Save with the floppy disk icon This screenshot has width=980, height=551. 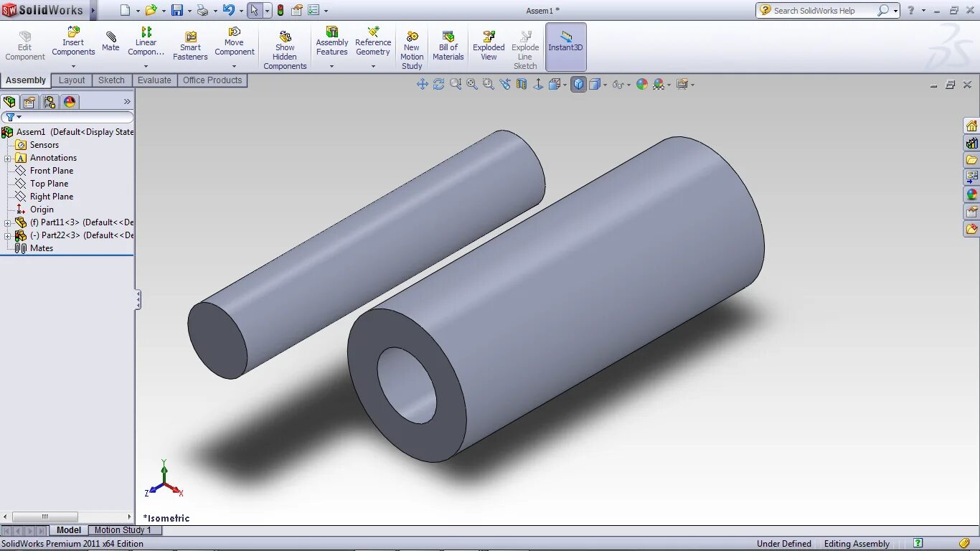click(x=177, y=10)
